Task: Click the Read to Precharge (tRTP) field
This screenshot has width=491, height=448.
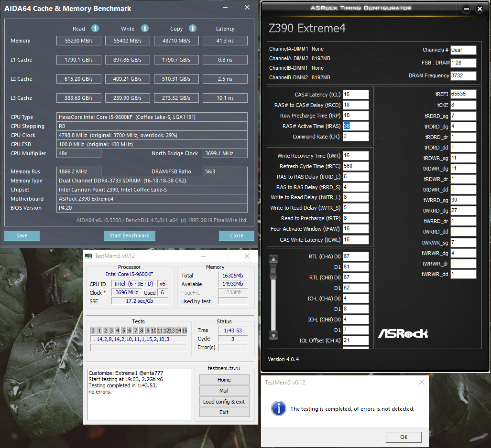Action: 356,218
